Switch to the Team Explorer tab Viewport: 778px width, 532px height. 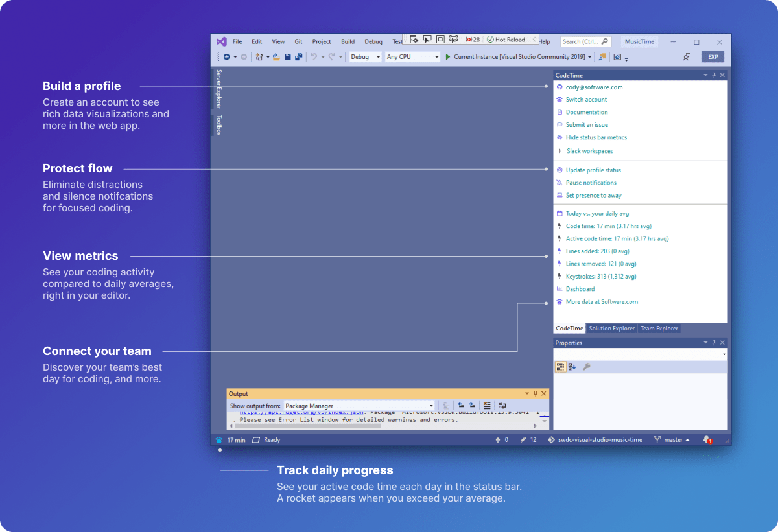click(x=659, y=329)
